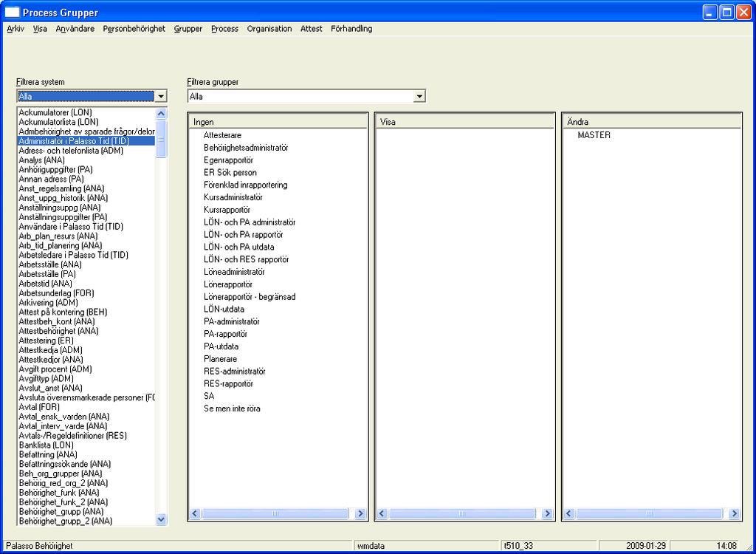Select RES-administratör group
The width and height of the screenshot is (756, 554).
(235, 372)
